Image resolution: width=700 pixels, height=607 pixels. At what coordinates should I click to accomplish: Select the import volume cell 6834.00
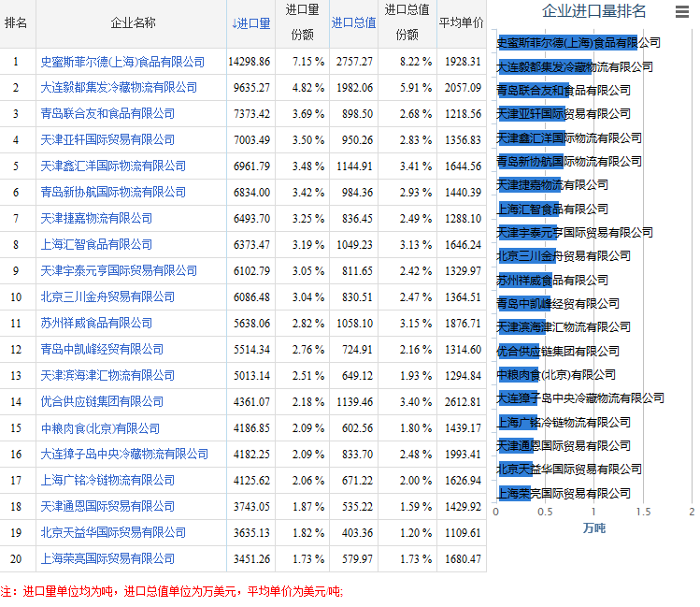coord(251,193)
